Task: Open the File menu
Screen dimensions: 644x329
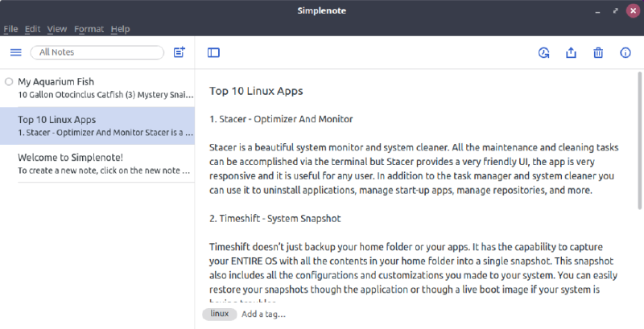Action: pyautogui.click(x=10, y=29)
